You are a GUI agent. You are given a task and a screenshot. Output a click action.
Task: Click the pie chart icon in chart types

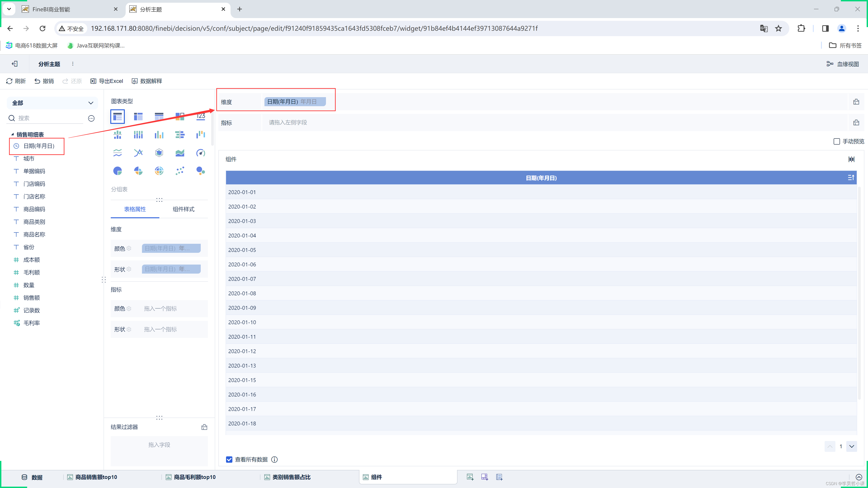point(118,171)
